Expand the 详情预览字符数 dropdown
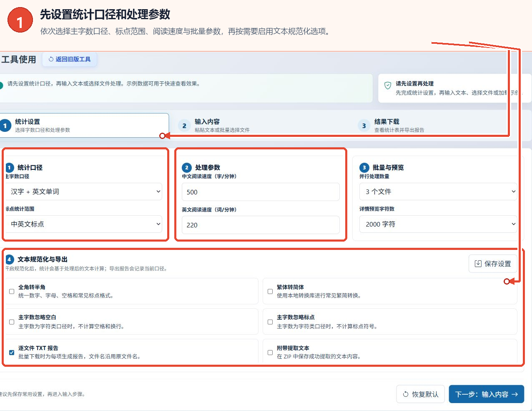Screen dimensions: 532x411 pos(438,224)
